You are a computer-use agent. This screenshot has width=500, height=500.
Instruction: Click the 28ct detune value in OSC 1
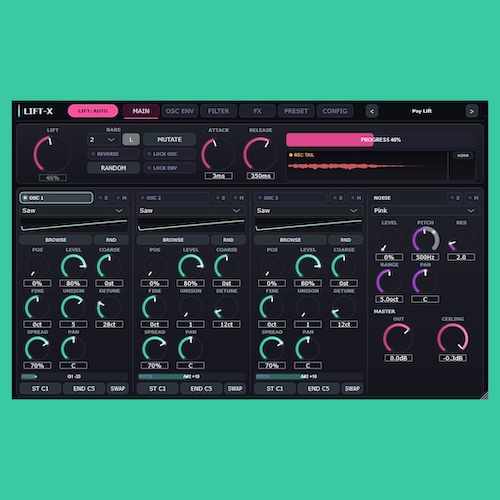point(109,324)
